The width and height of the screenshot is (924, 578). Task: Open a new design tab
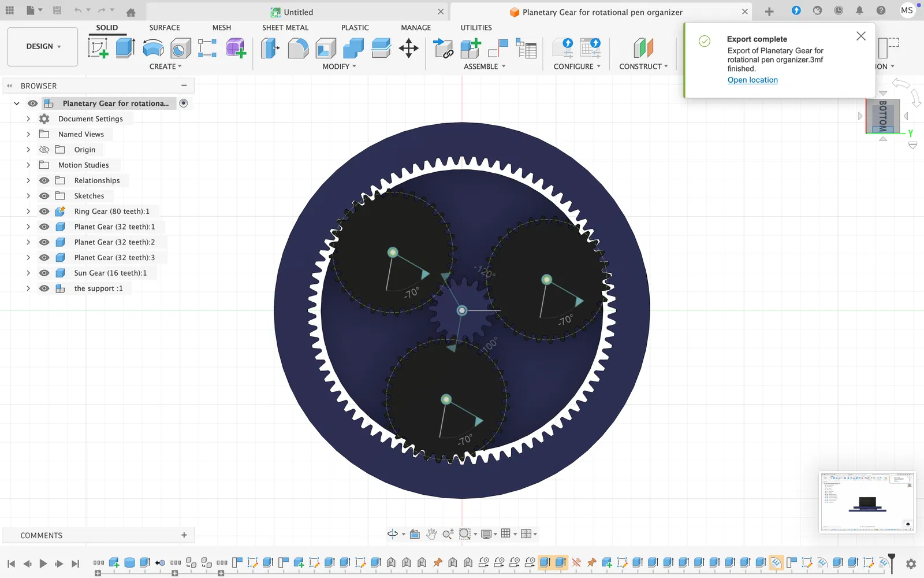769,12
